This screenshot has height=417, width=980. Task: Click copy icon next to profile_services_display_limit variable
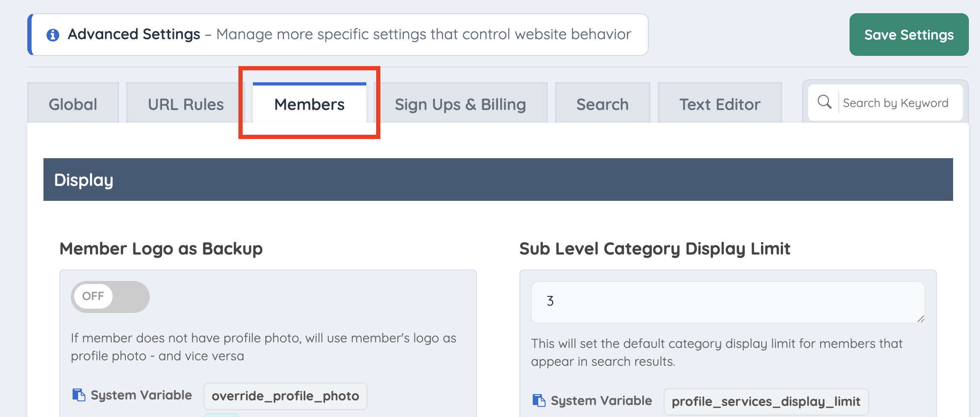tap(539, 400)
